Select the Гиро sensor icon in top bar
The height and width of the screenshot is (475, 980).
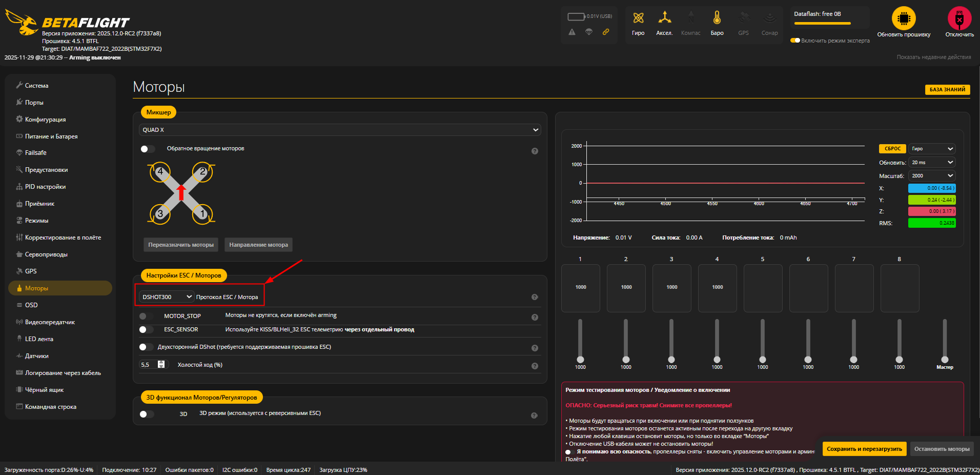click(x=639, y=21)
